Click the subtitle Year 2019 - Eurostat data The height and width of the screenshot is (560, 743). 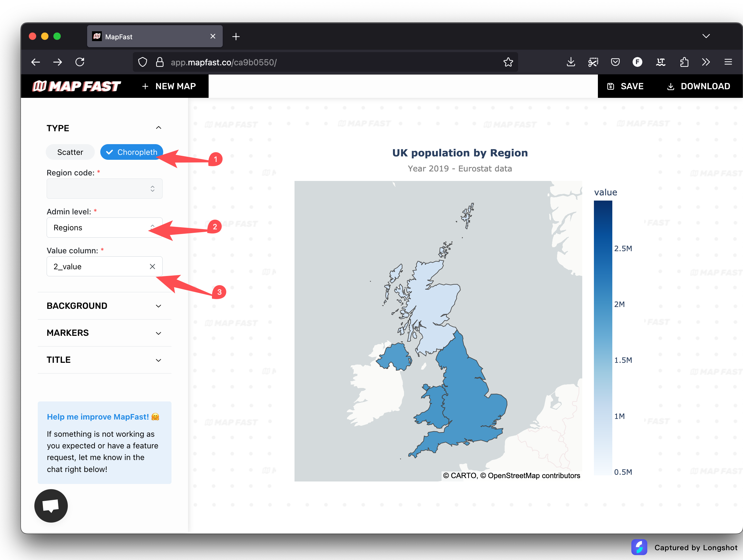click(460, 169)
